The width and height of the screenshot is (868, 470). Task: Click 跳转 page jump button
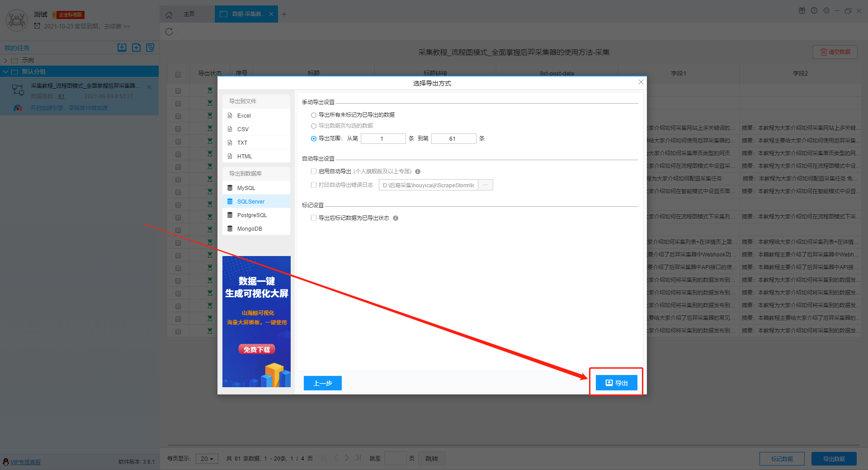pyautogui.click(x=432, y=459)
